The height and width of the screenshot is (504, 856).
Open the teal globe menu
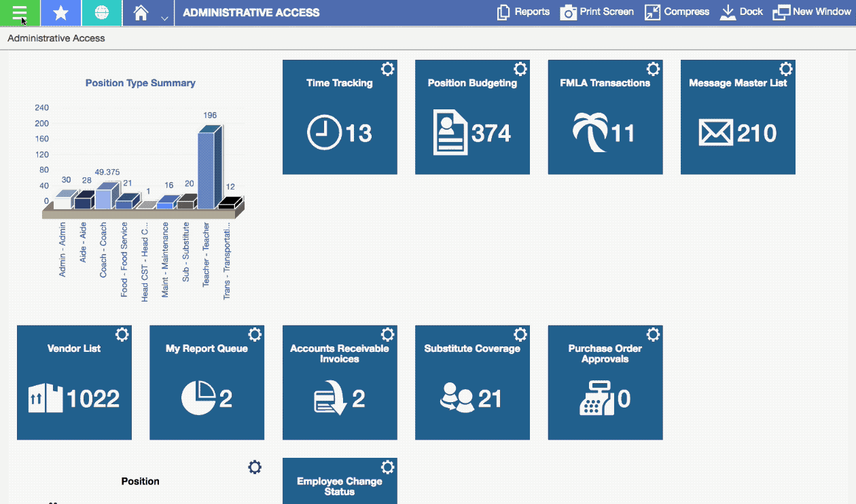(101, 13)
